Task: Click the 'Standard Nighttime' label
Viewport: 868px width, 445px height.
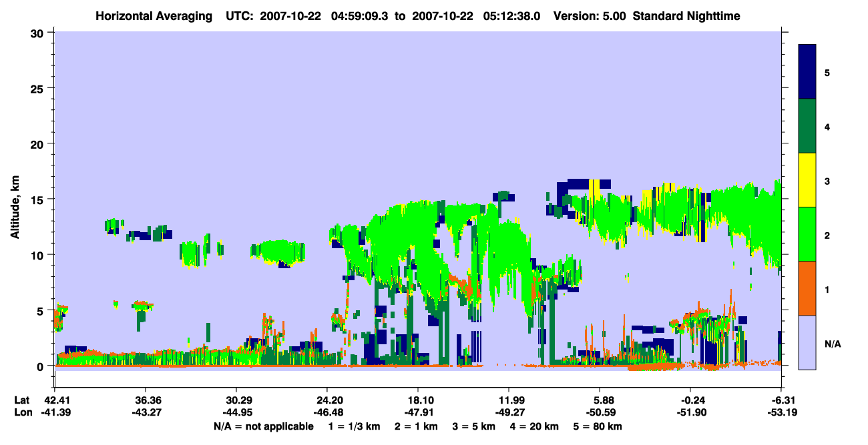Action: pyautogui.click(x=686, y=16)
